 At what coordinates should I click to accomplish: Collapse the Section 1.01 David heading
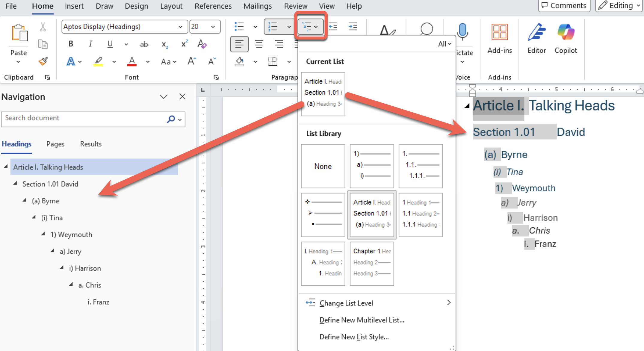(15, 184)
